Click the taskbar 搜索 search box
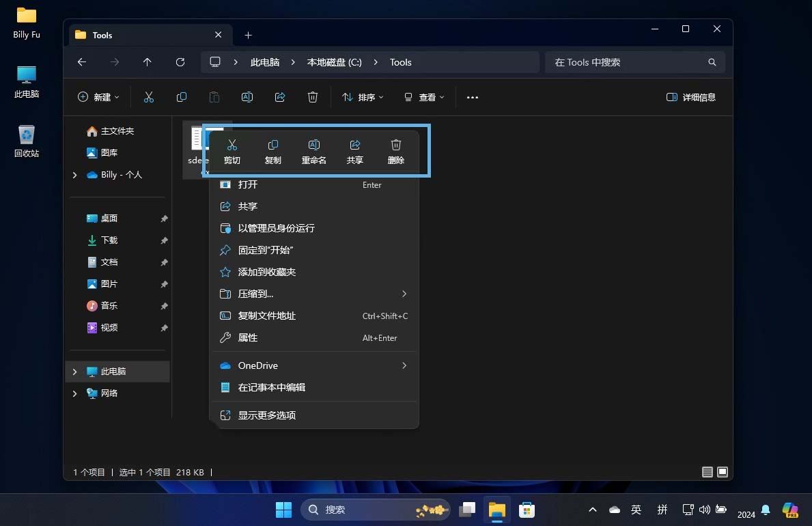The image size is (812, 526). click(375, 510)
